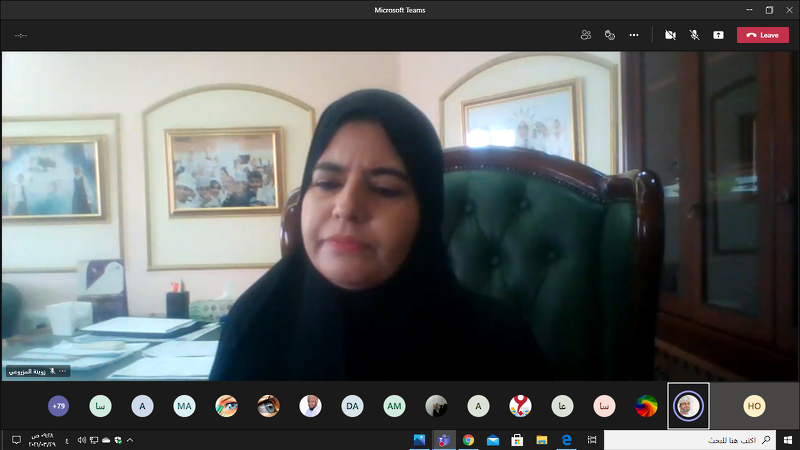
Task: Open the Microsoft Store taskbar icon
Action: tap(518, 440)
